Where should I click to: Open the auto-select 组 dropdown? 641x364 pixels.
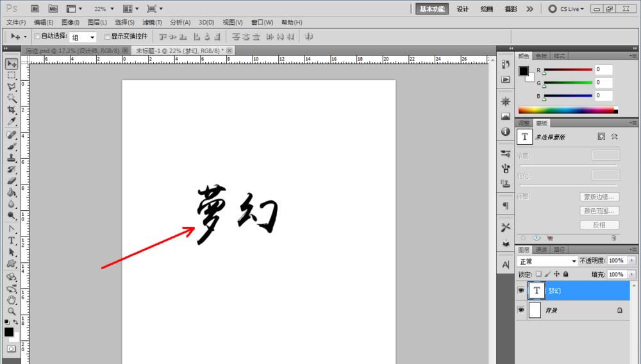83,37
